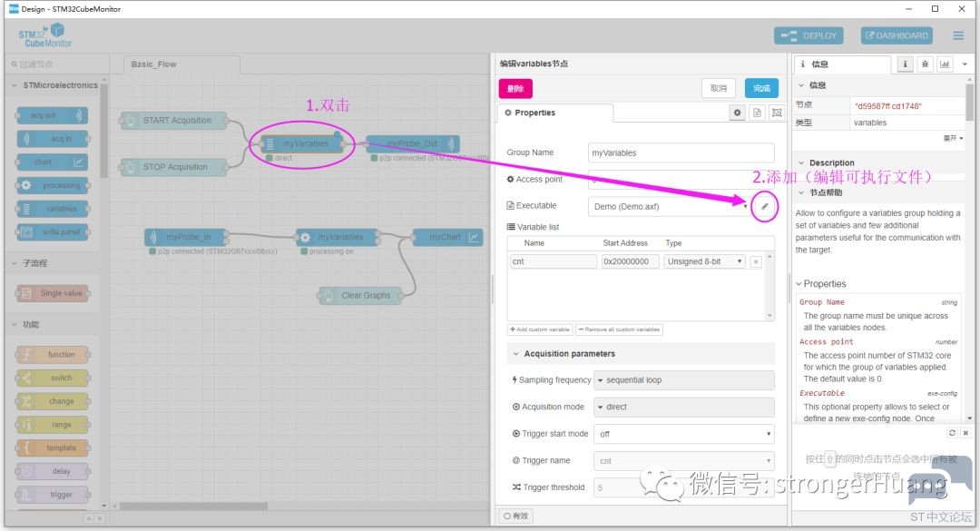Open node settings gear icon tab
980x531 pixels.
click(x=738, y=113)
